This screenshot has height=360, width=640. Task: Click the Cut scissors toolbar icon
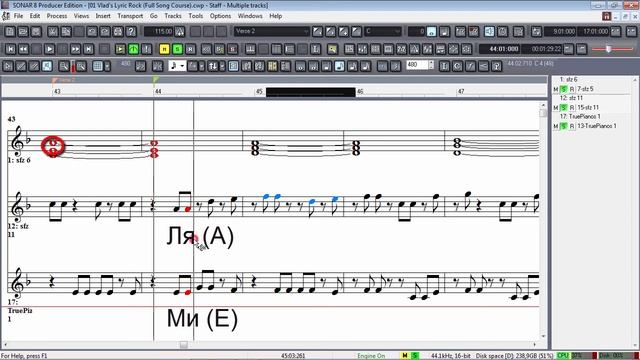53,31
